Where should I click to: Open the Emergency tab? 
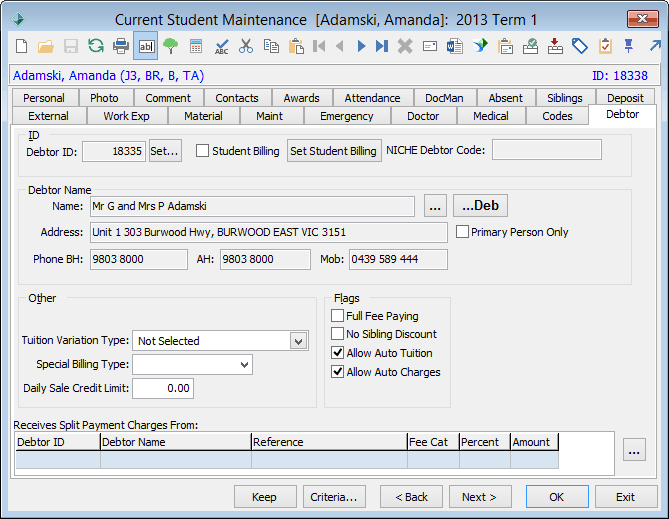pos(346,116)
